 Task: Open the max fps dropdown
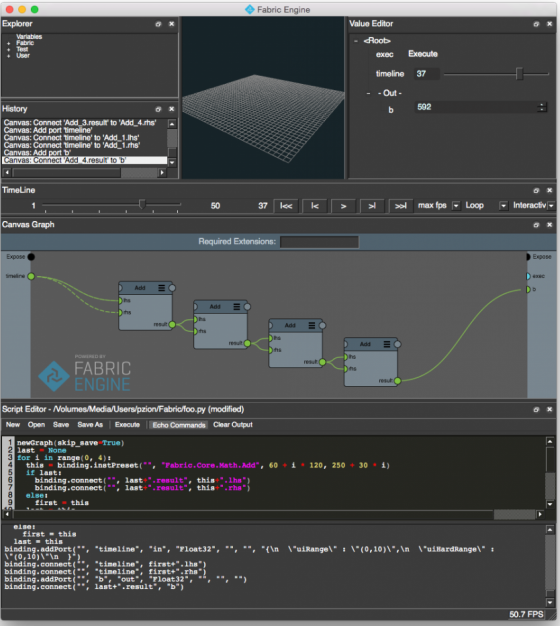pyautogui.click(x=455, y=206)
